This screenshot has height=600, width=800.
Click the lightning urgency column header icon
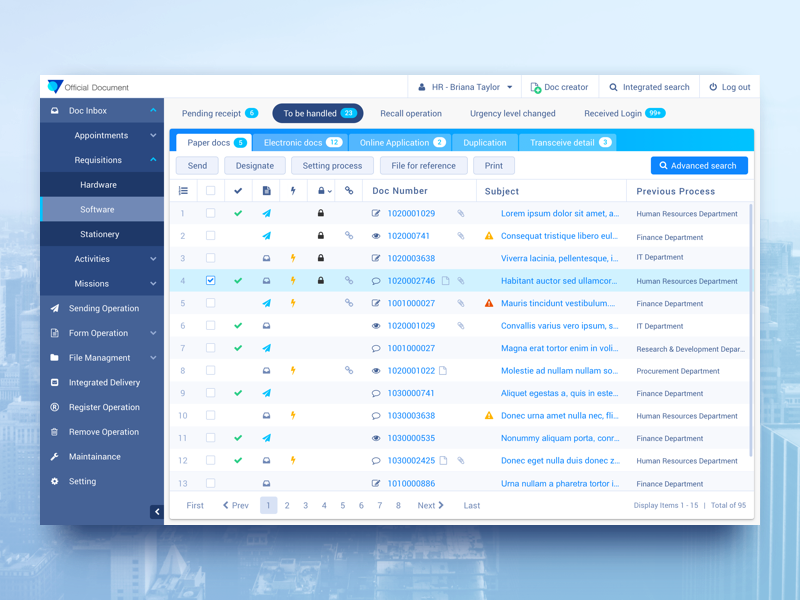(293, 191)
